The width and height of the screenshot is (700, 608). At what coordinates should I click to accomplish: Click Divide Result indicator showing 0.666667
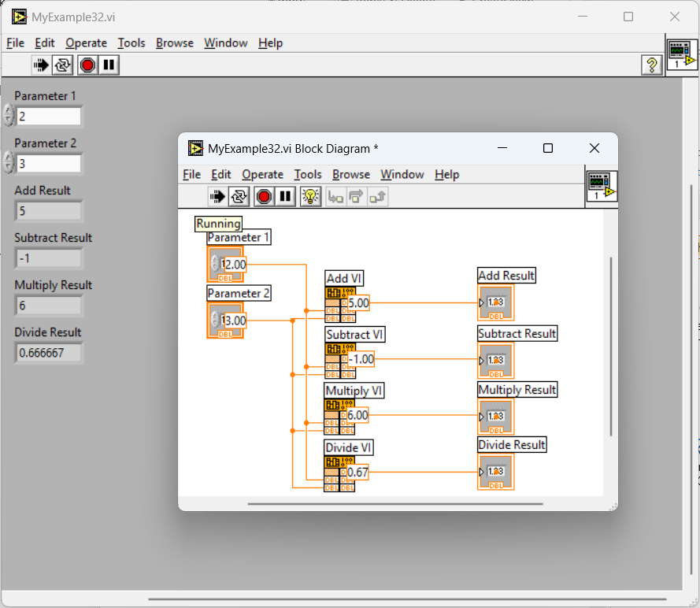coord(49,353)
